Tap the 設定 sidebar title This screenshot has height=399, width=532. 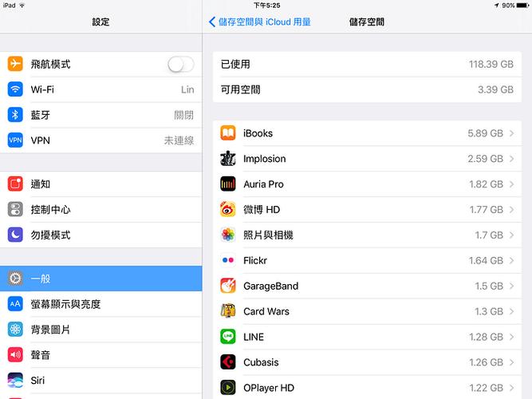point(100,22)
